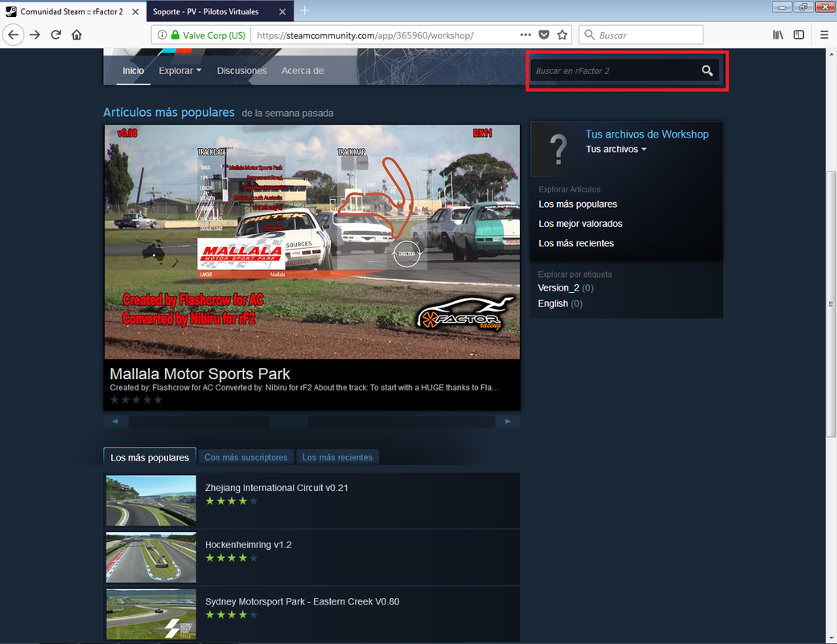The height and width of the screenshot is (644, 837).
Task: Go forward with the browser forward arrow
Action: click(x=35, y=35)
